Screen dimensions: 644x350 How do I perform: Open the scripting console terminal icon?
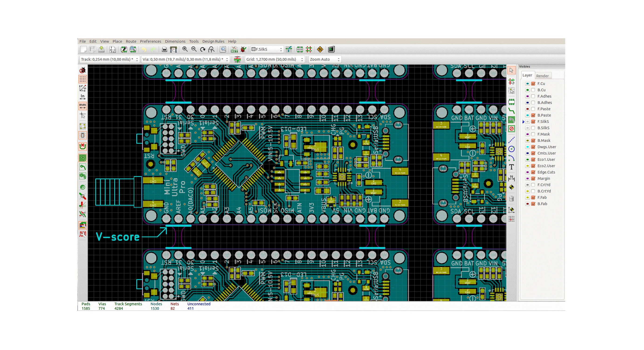point(331,49)
